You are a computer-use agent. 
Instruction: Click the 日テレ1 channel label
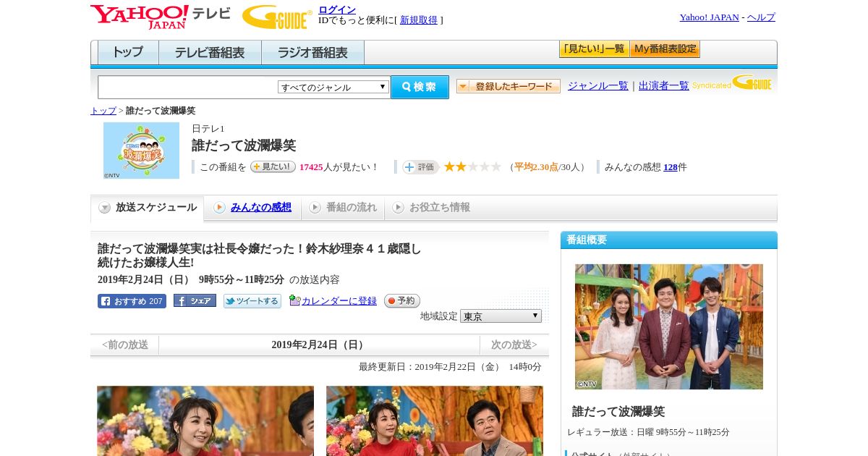[208, 129]
